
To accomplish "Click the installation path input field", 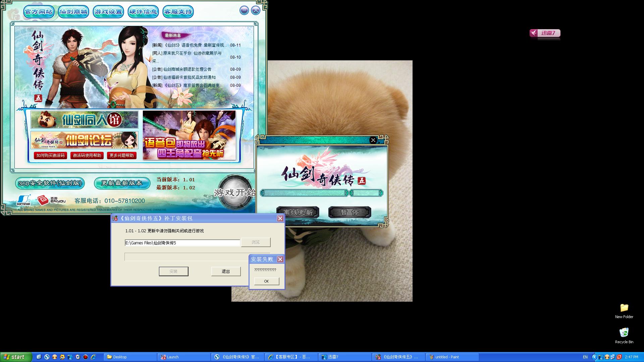I will (x=182, y=243).
